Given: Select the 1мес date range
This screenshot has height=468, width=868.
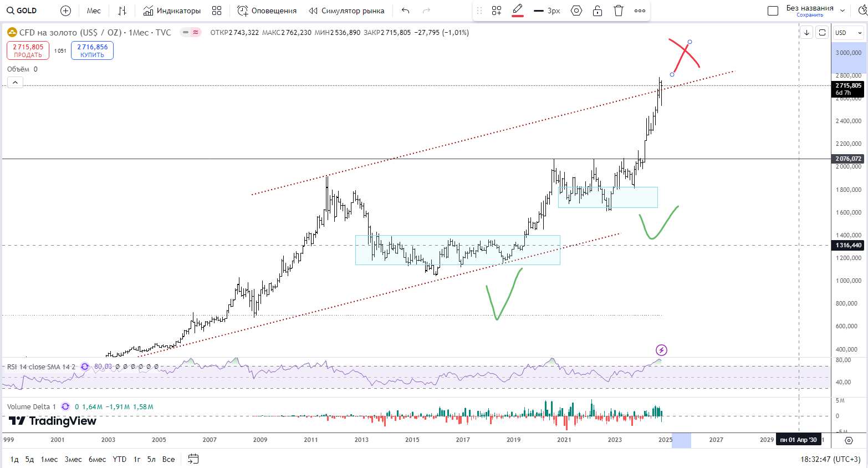Looking at the screenshot, I should pyautogui.click(x=49, y=459).
